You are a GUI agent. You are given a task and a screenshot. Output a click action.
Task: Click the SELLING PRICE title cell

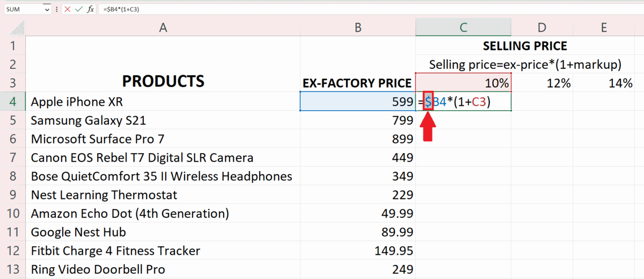[525, 46]
